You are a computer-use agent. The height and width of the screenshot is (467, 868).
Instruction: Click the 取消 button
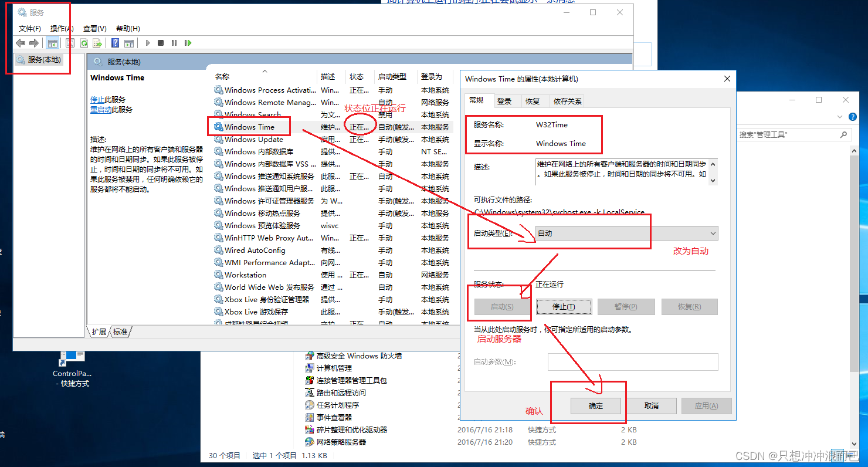[x=651, y=406]
